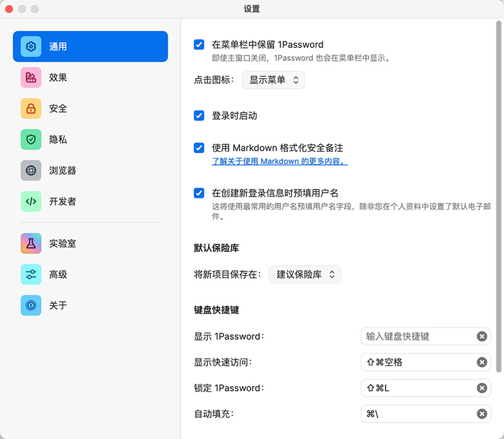Clear the 显示快速访问 shortcut with X icon
The height and width of the screenshot is (439, 504).
click(x=481, y=362)
